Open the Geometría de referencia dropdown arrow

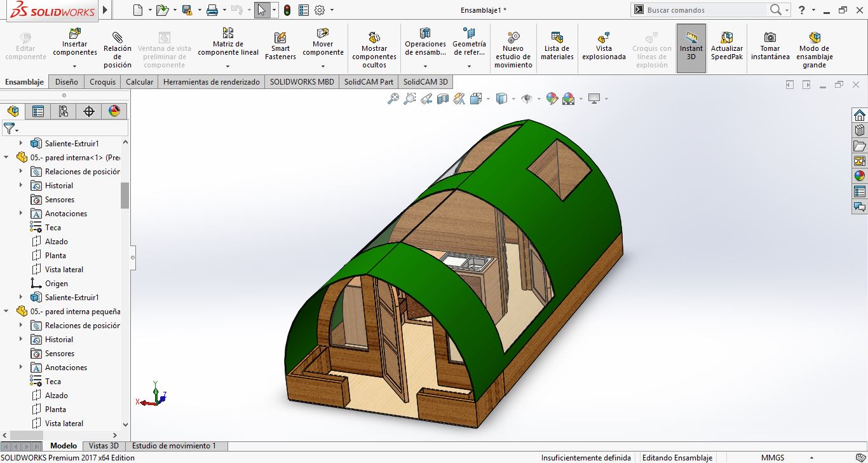coord(469,66)
